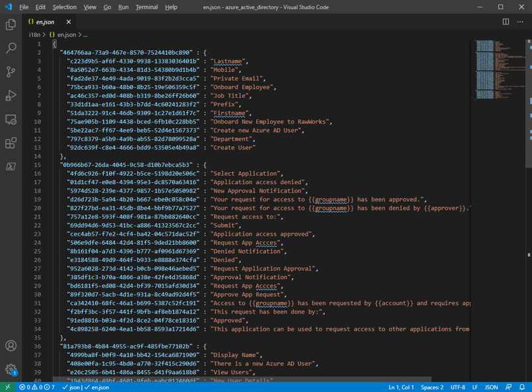Open the Search view in the activity bar

pos(11,48)
